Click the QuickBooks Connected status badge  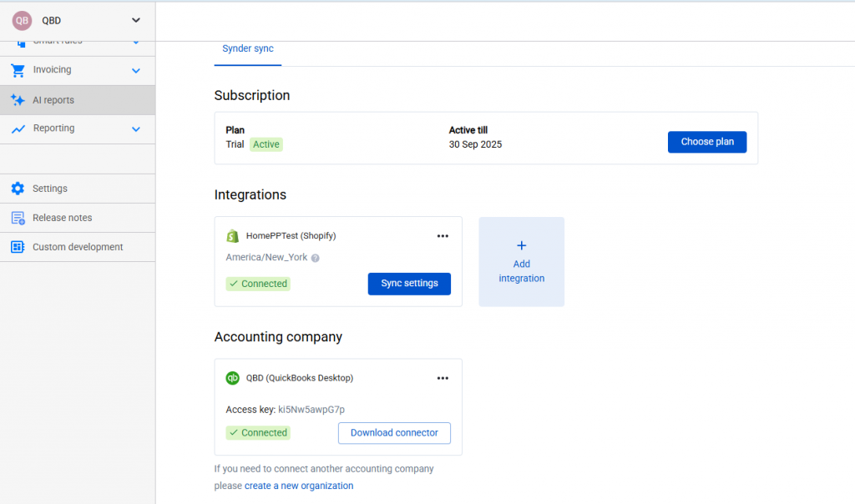[x=258, y=432]
